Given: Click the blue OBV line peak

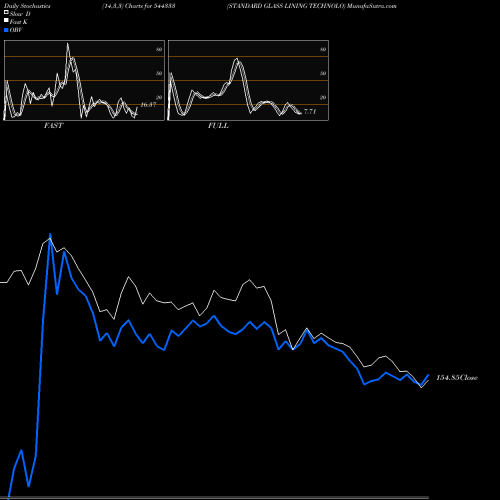Looking at the screenshot, I should pos(50,235).
